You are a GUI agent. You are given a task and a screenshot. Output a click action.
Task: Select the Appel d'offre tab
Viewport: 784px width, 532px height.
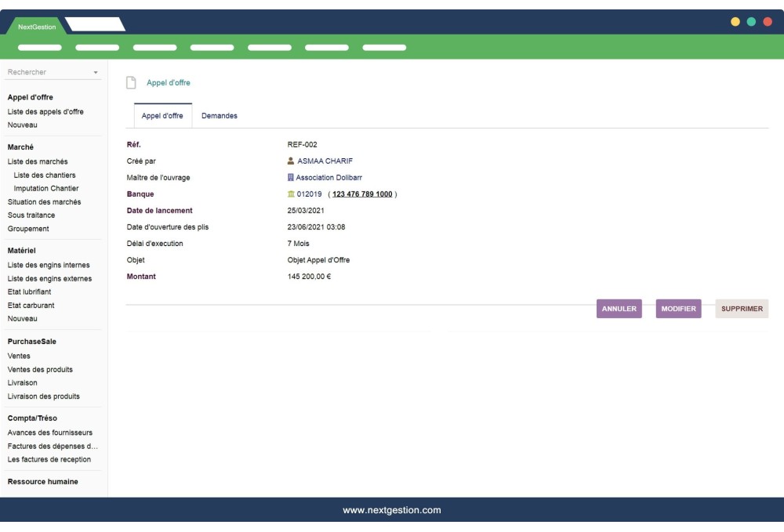(x=161, y=115)
